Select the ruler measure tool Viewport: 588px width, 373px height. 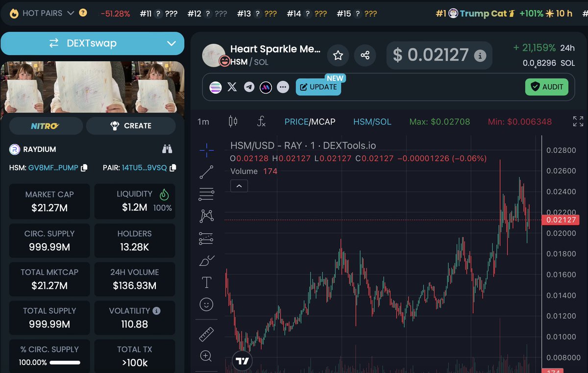(x=207, y=334)
